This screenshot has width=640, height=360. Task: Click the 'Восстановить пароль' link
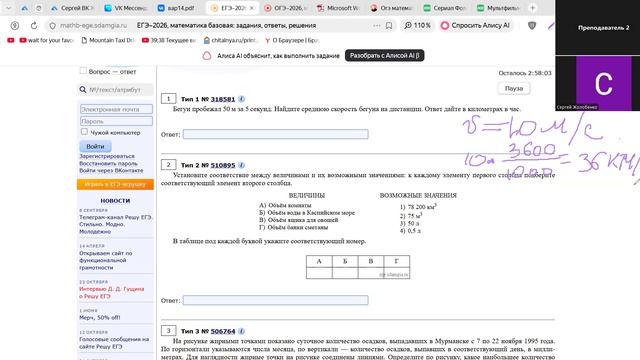pos(108,163)
